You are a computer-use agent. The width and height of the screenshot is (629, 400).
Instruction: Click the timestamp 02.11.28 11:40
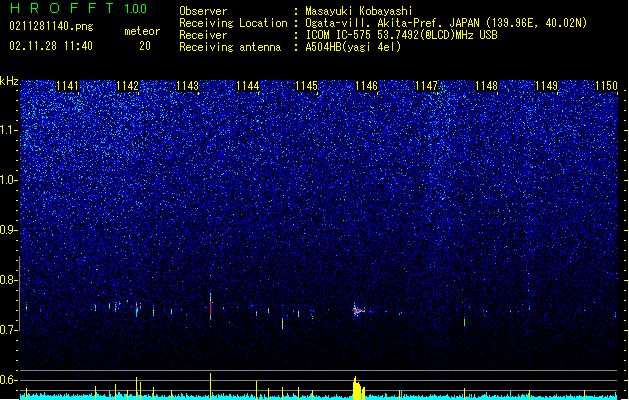pos(51,46)
